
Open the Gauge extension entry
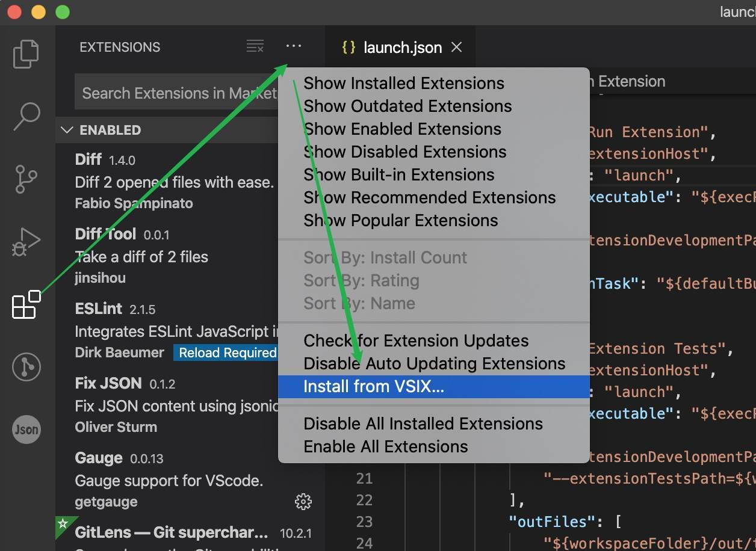(190, 479)
